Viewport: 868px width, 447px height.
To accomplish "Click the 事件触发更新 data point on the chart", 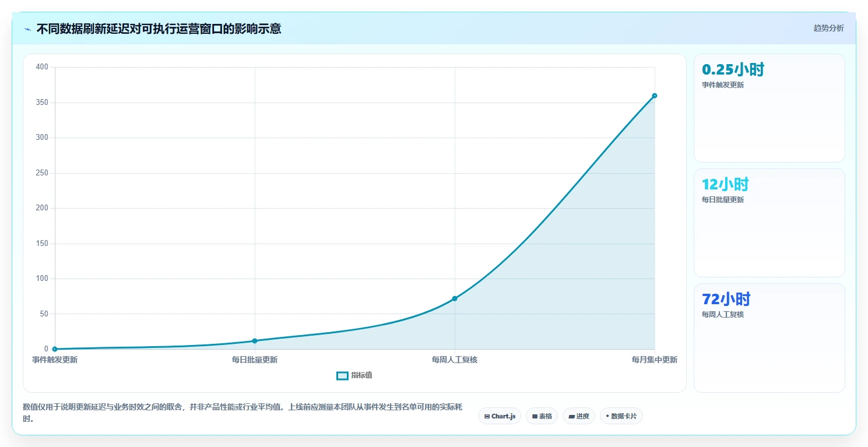I will coord(55,349).
